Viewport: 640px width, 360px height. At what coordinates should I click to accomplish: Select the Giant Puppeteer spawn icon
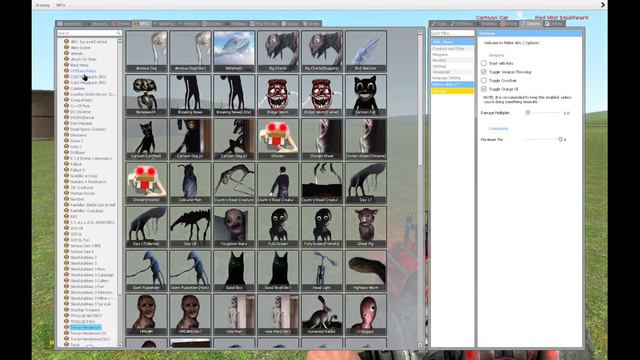coord(146,271)
